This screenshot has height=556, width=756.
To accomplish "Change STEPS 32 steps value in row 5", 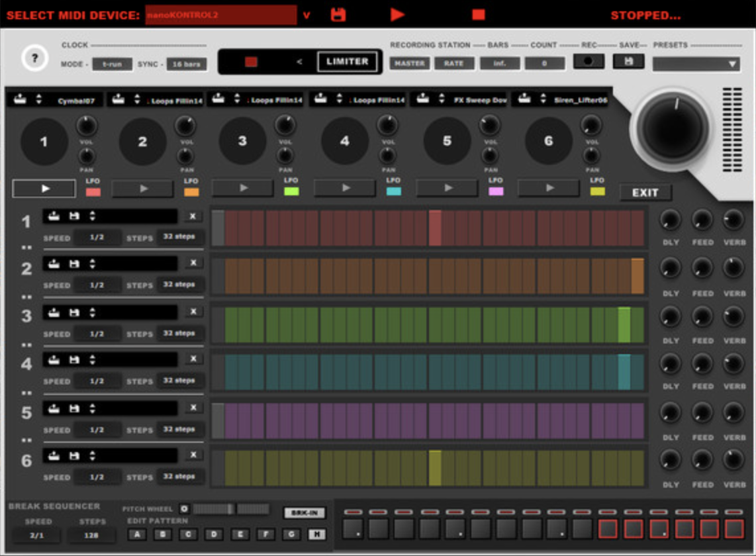I will tap(179, 429).
